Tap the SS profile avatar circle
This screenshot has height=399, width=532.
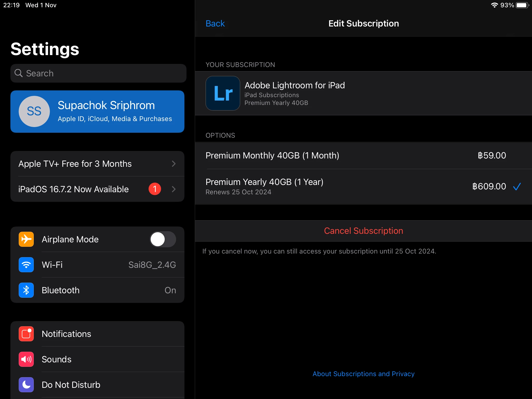coord(34,111)
